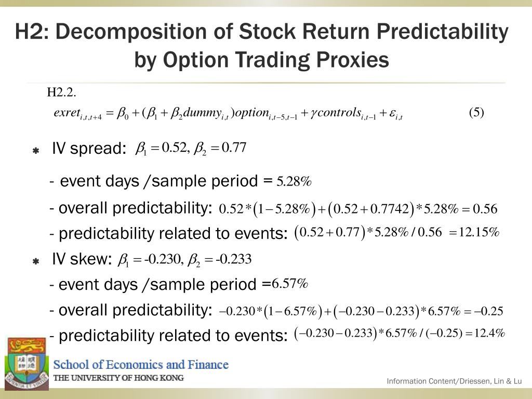Click the exret regression equation

228,113
